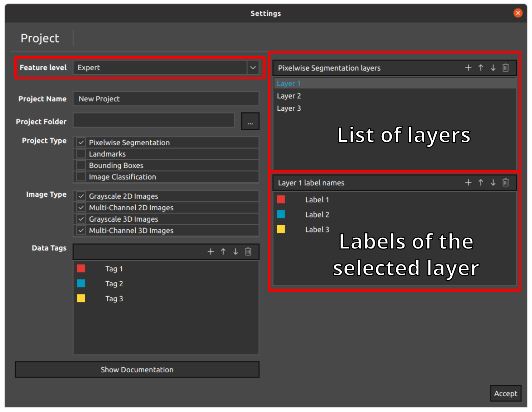This screenshot has height=412, width=532.
Task: Click the Show Documentation button
Action: click(x=137, y=370)
